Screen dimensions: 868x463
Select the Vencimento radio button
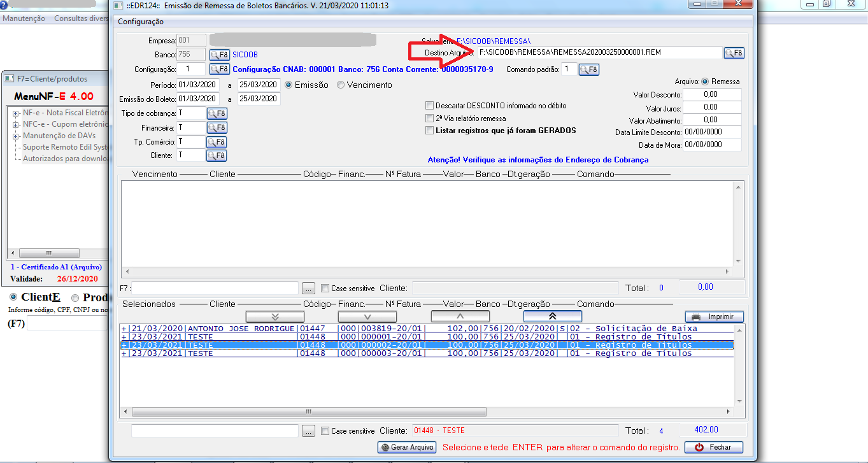pos(341,85)
